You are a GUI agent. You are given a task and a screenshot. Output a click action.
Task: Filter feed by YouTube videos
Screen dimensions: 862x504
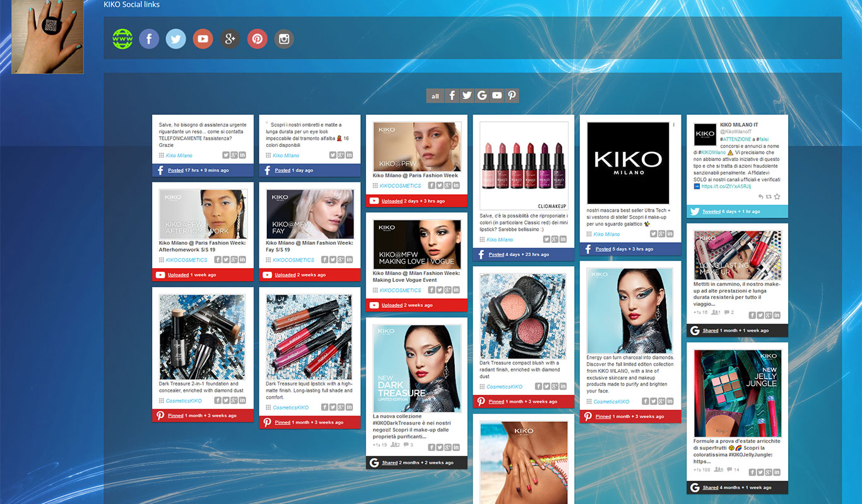[497, 96]
